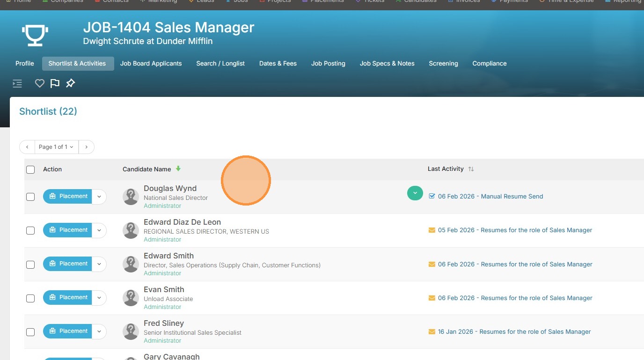Go to next page arrow in pagination

[x=86, y=147]
